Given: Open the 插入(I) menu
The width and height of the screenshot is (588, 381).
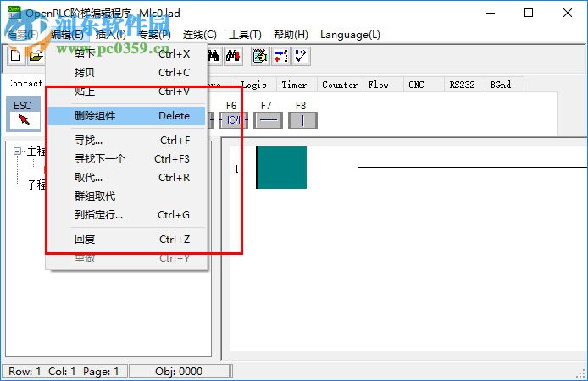Looking at the screenshot, I should tap(111, 35).
